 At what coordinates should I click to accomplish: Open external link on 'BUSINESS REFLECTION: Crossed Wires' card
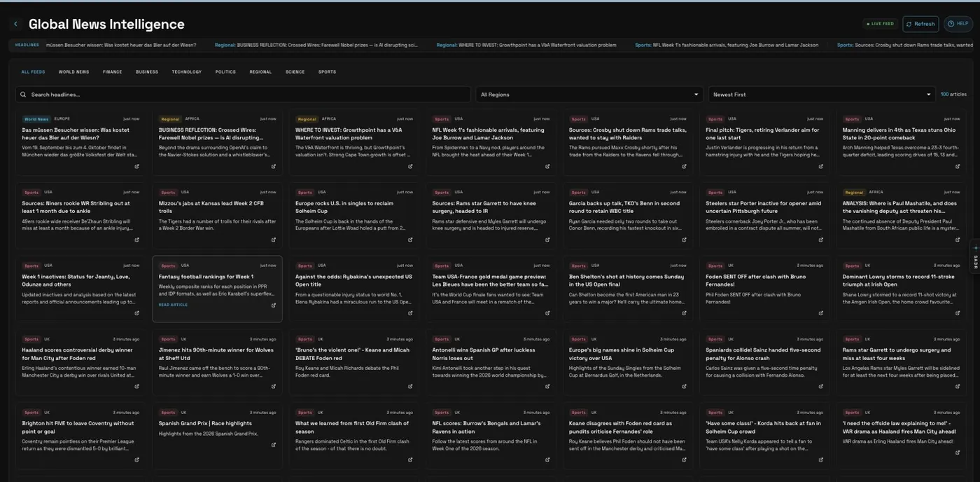click(x=274, y=167)
